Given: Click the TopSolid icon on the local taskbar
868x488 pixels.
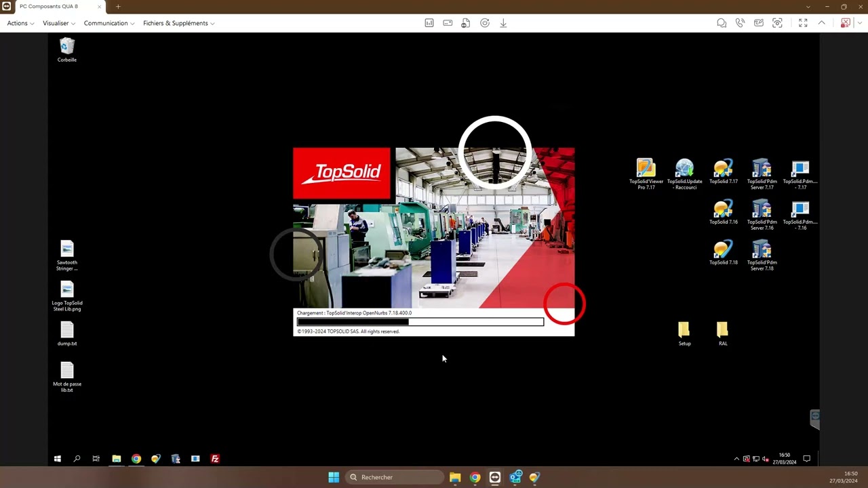Looking at the screenshot, I should [535, 477].
